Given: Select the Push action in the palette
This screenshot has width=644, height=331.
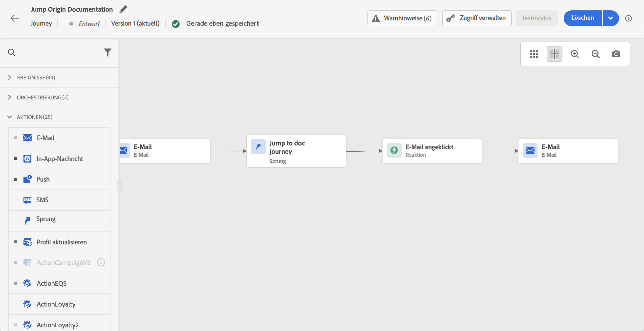Looking at the screenshot, I should pyautogui.click(x=43, y=179).
